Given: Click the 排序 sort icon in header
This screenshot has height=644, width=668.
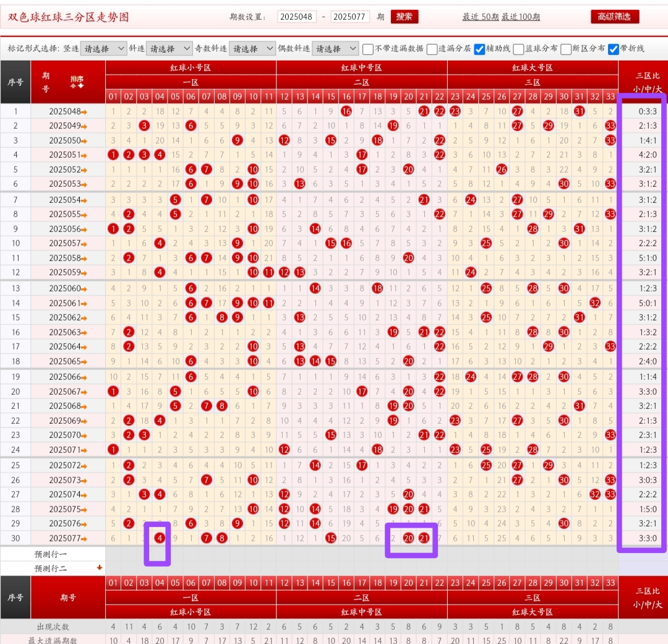Looking at the screenshot, I should pyautogui.click(x=77, y=82).
